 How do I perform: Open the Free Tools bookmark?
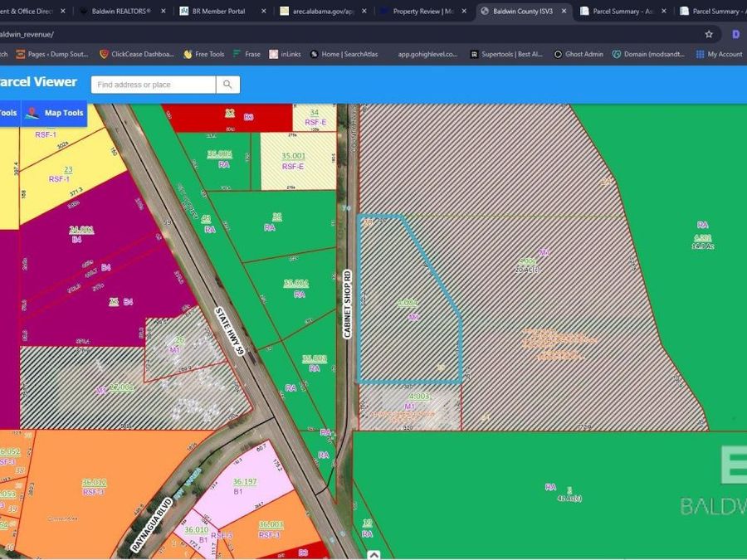(204, 54)
